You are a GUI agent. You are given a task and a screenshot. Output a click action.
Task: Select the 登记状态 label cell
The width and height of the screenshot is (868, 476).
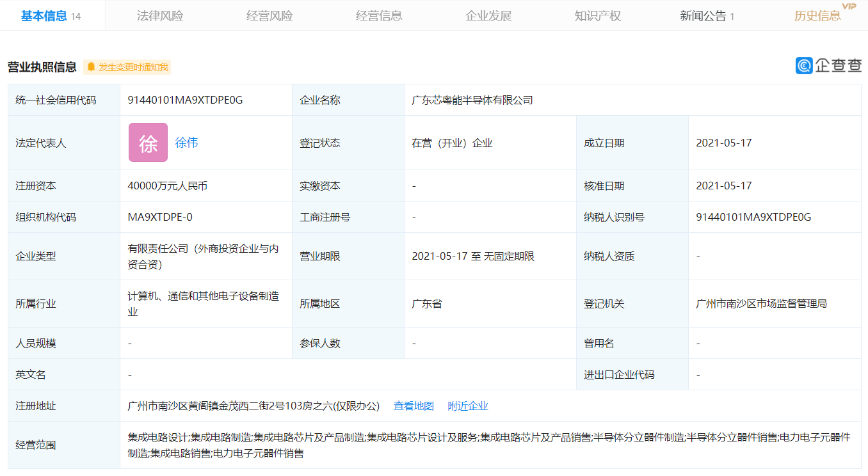click(x=348, y=143)
